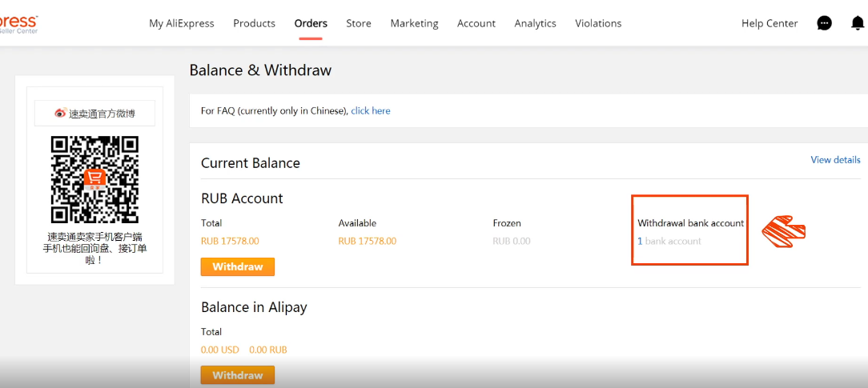Click the Weibo official account badge
The image size is (868, 388).
click(94, 114)
